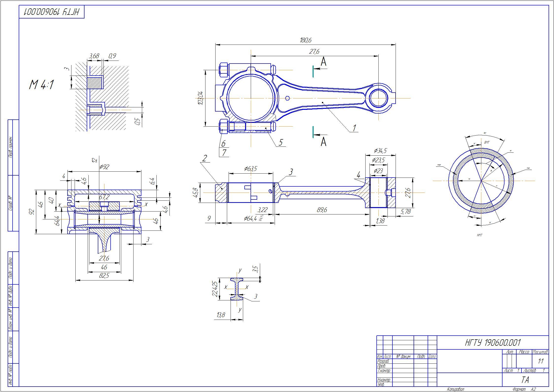Select the ø92 piston diameter dimension
Image resolution: width=554 pixels, height=392 pixels.
click(104, 167)
